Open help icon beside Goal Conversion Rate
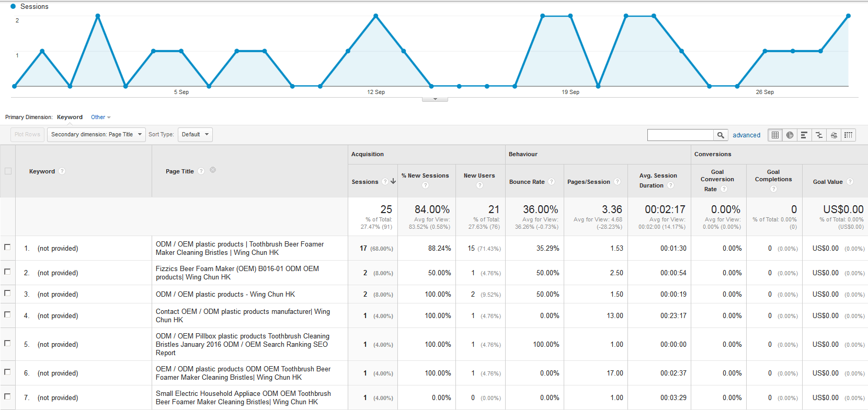 (724, 189)
